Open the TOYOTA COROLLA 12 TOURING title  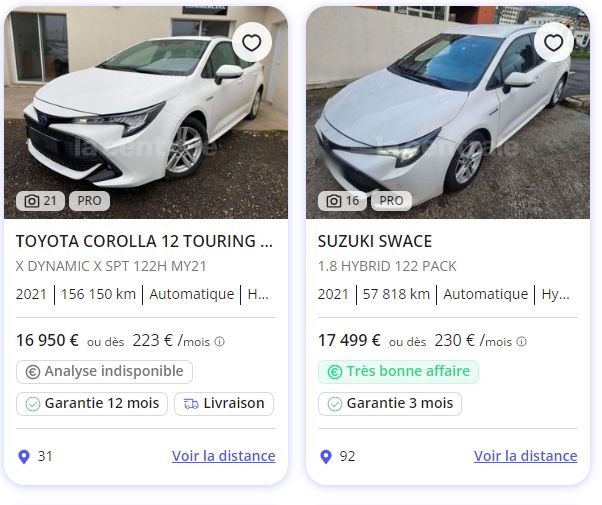145,241
